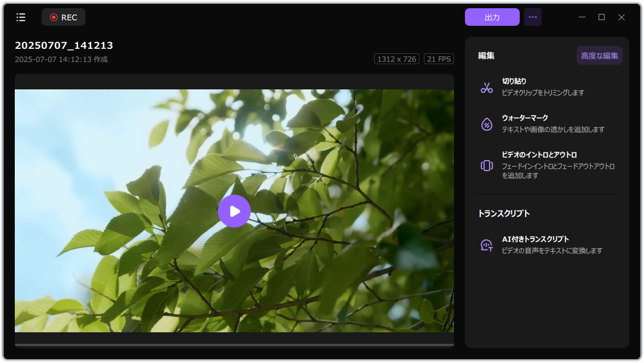Click the REC record button
Viewport: 644px width, 363px height.
click(x=64, y=18)
